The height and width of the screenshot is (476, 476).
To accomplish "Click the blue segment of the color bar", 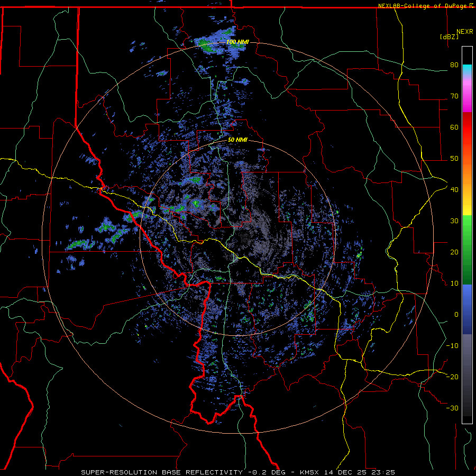I will [467, 309].
